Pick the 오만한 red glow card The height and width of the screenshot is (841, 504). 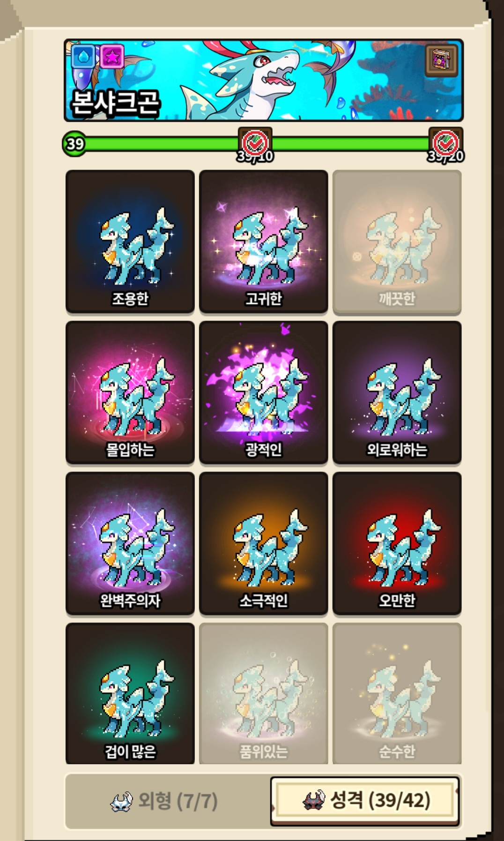point(397,543)
